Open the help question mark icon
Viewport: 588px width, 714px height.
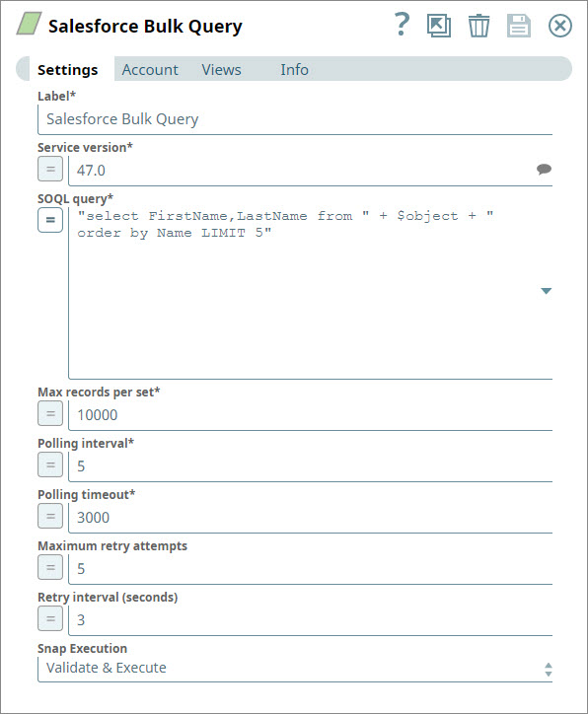pyautogui.click(x=402, y=25)
